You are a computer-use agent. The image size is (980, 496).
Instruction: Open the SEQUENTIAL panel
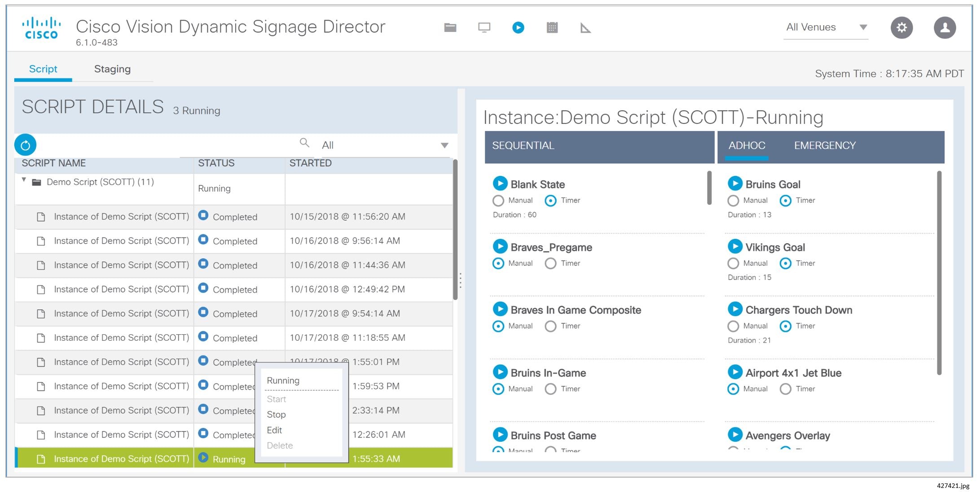click(523, 145)
